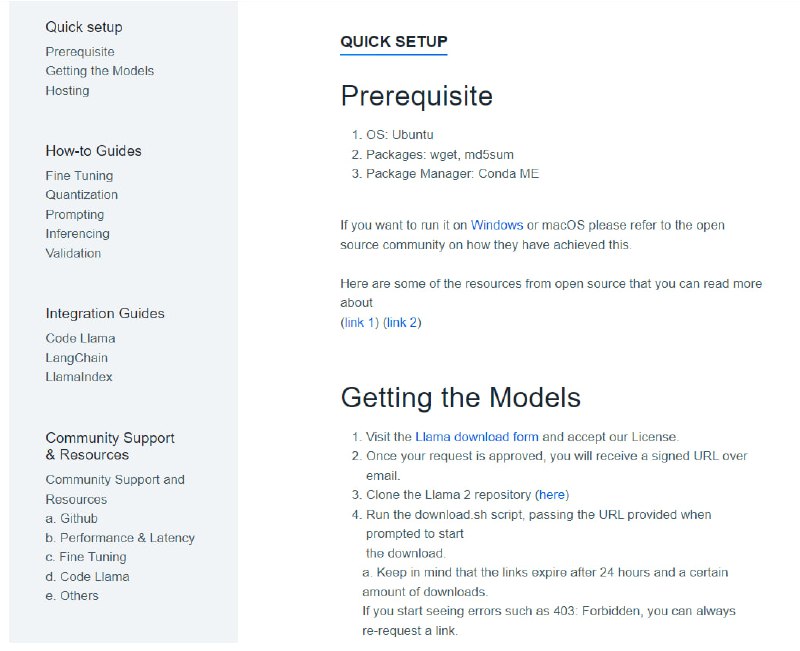Image resolution: width=800 pixels, height=651 pixels.
Task: Visit the Llama download form link
Action: click(x=477, y=437)
